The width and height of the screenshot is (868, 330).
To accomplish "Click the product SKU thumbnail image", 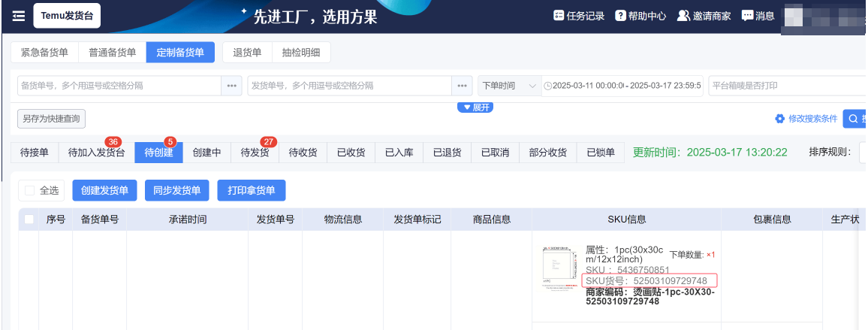I will tap(558, 268).
